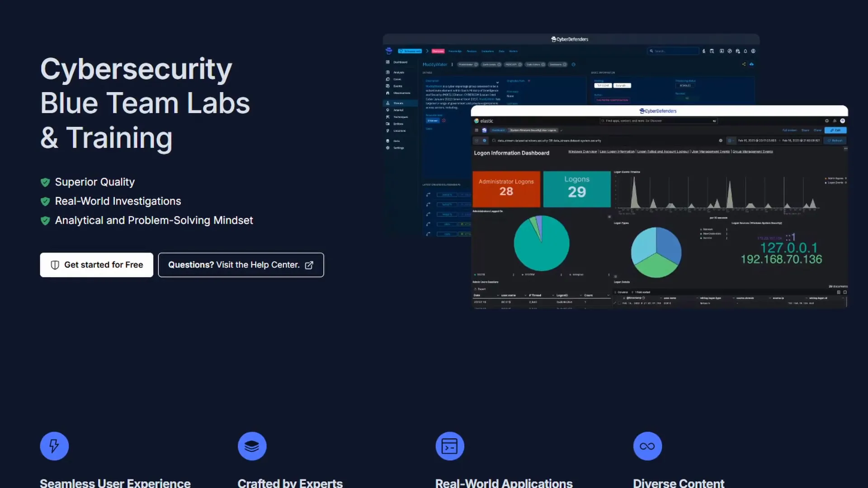Viewport: 868px width, 488px height.
Task: Toggle the Admin Logons legend entry on the timeline
Action: pos(835,178)
